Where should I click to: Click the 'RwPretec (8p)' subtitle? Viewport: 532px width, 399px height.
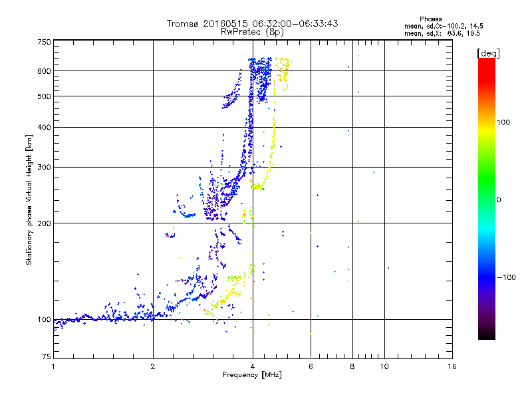(x=252, y=32)
